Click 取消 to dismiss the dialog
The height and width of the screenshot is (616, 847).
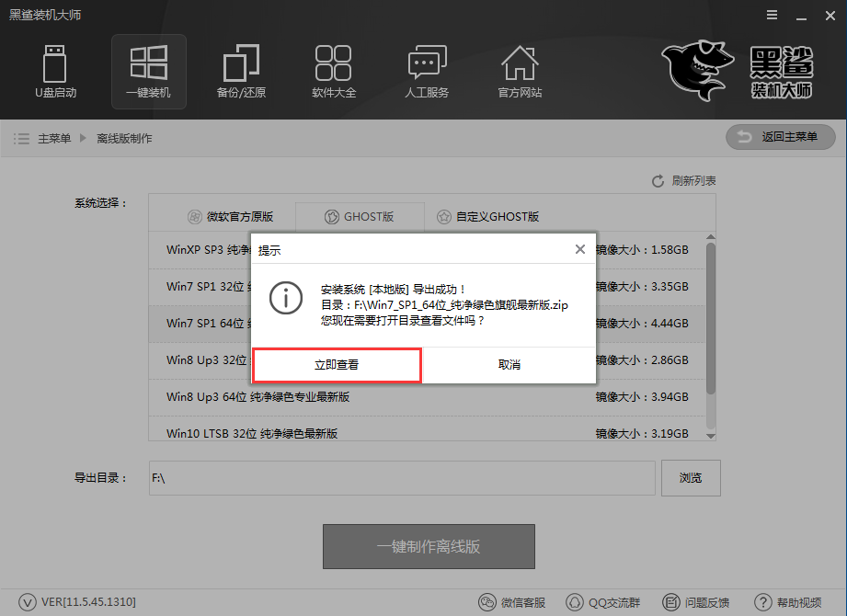(x=509, y=365)
